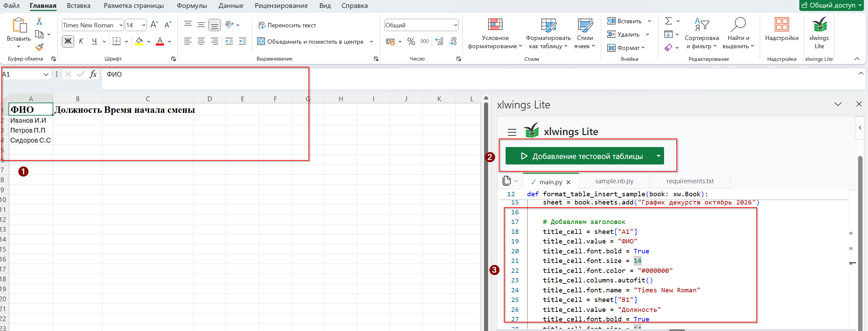This screenshot has height=331, width=868.
Task: Click the Copy icon in the clipboard group
Action: pos(39,35)
